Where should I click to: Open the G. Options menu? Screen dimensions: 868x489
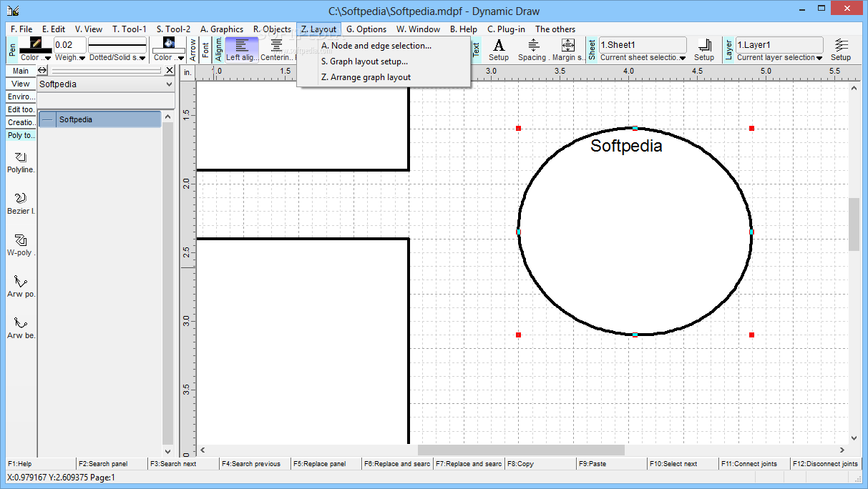click(x=366, y=29)
